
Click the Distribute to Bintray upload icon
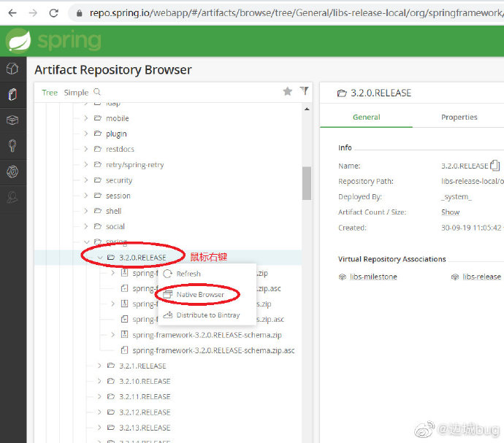pos(168,315)
